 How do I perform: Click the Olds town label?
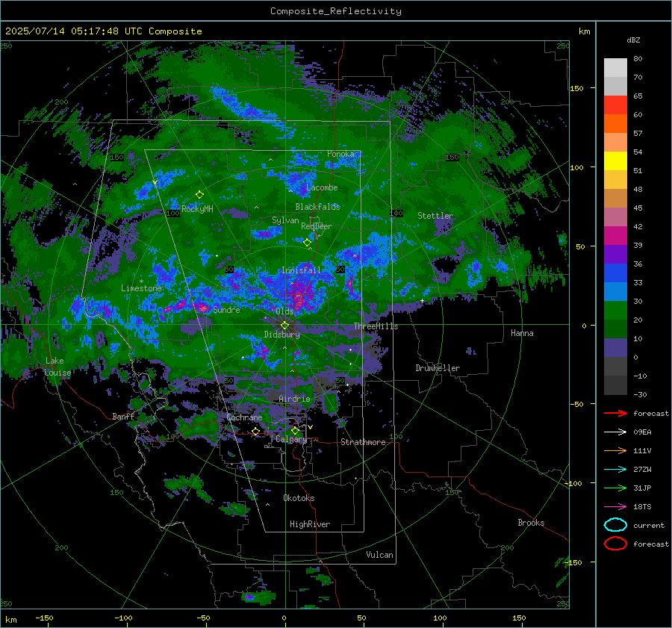[x=284, y=311]
